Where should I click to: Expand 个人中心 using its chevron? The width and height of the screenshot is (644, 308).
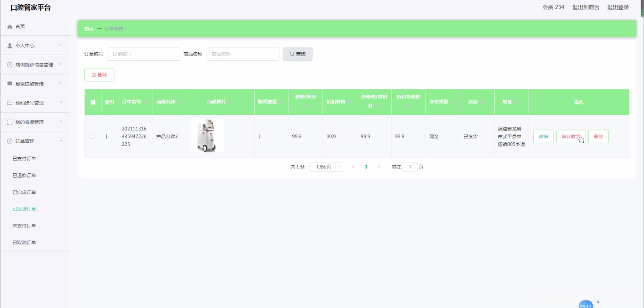click(61, 45)
